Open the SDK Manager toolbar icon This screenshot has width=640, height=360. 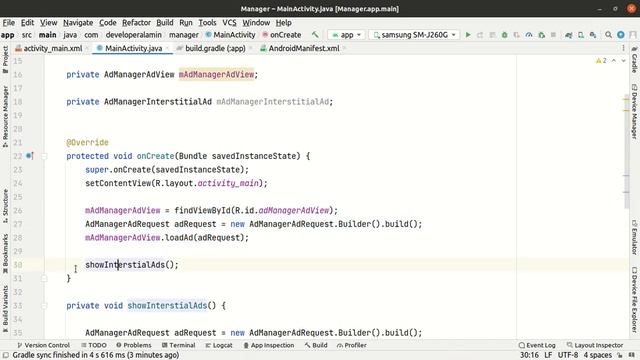pos(593,35)
